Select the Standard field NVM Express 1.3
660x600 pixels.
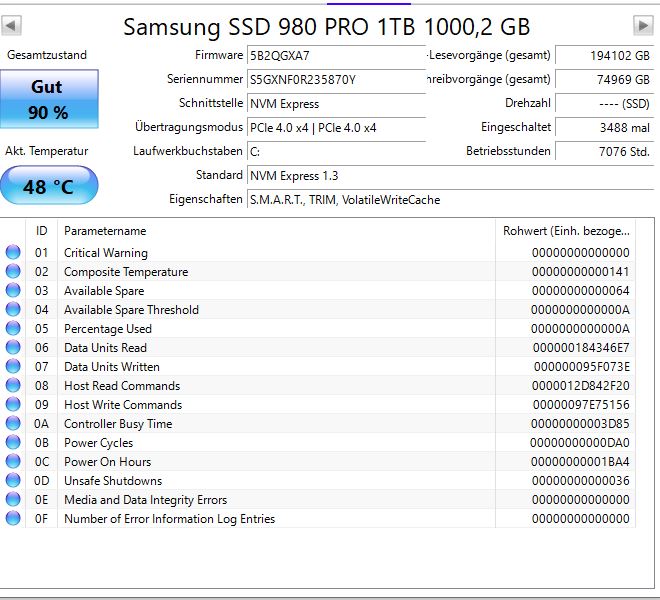pyautogui.click(x=450, y=176)
